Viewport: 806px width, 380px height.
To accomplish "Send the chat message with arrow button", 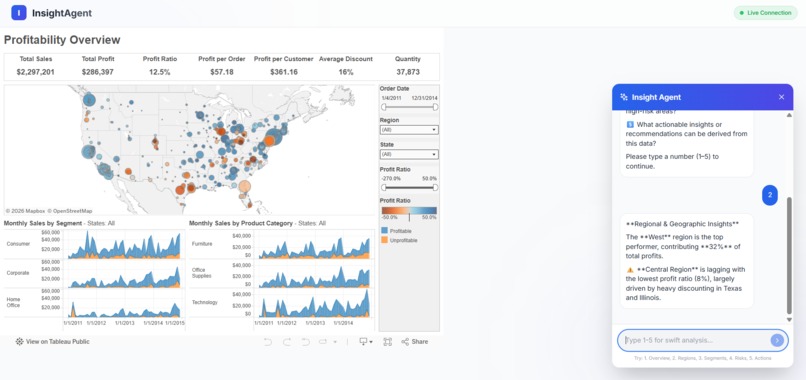I will click(777, 340).
